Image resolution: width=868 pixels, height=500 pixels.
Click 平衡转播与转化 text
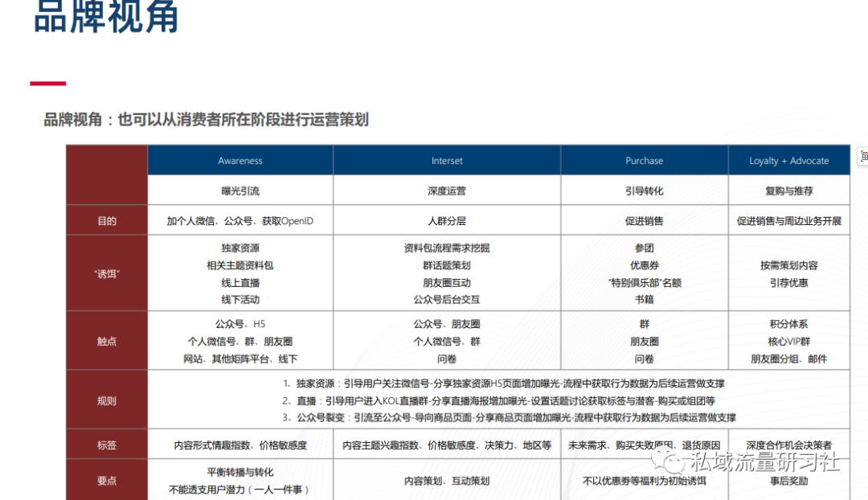[240, 473]
